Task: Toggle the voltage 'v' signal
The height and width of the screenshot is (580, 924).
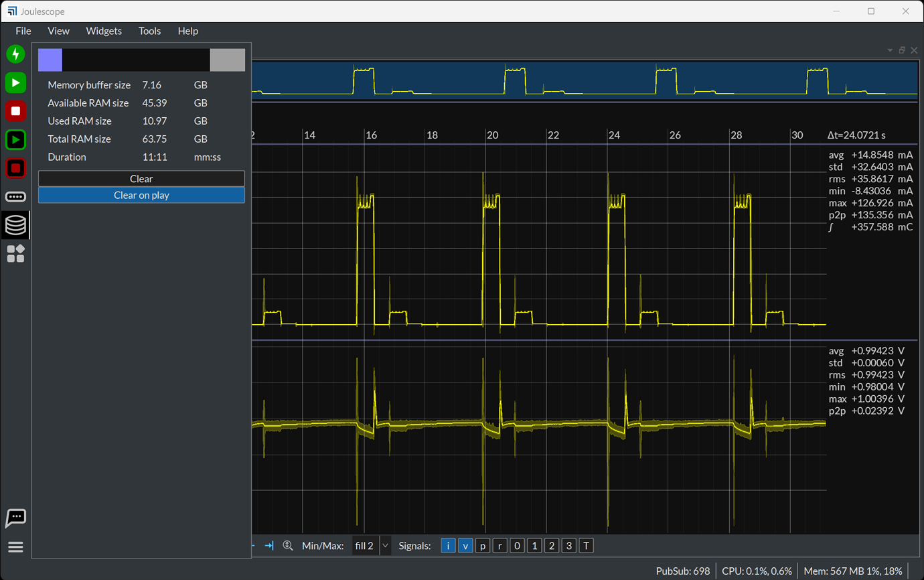Action: (465, 546)
